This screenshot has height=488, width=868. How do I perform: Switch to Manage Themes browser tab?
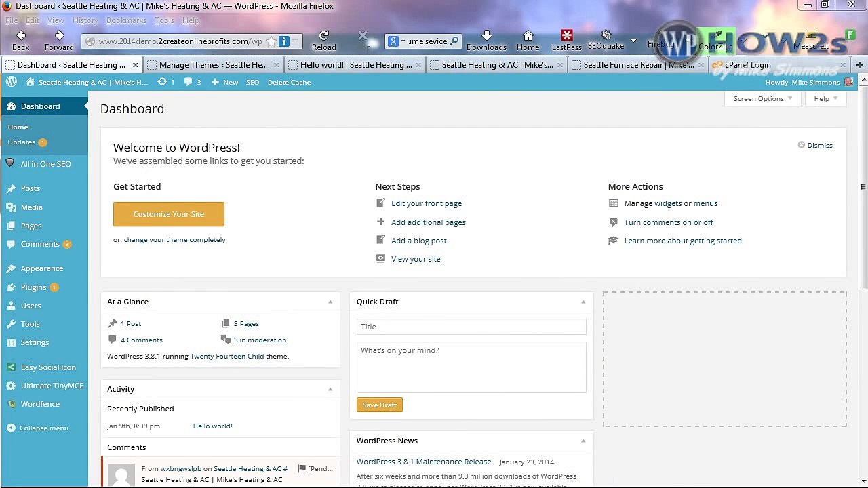[214, 65]
